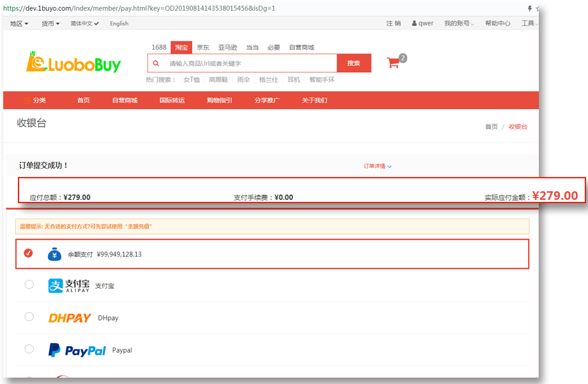The height and width of the screenshot is (384, 588).
Task: Select the 支付宝 Alipay radio button
Action: [x=29, y=284]
